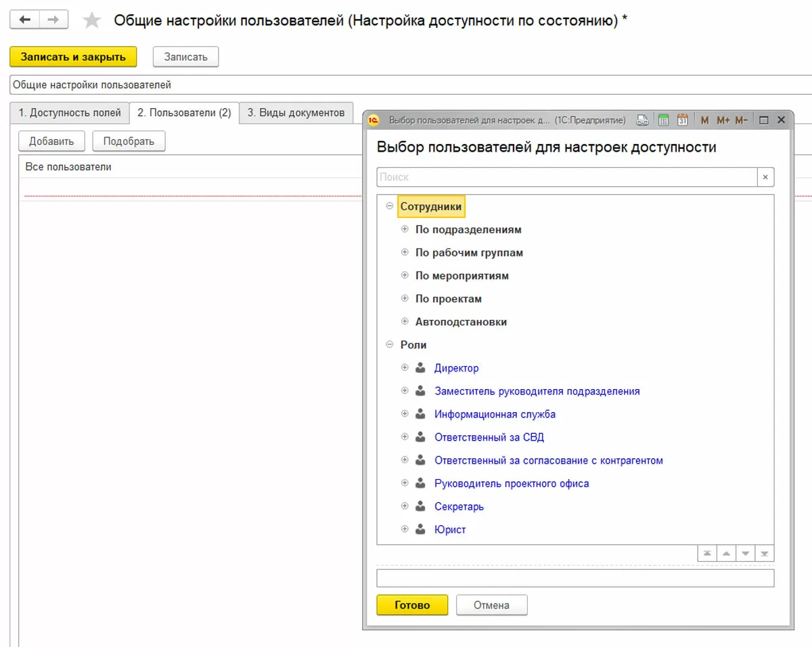Select the Автоподстановки tree item

click(x=461, y=322)
